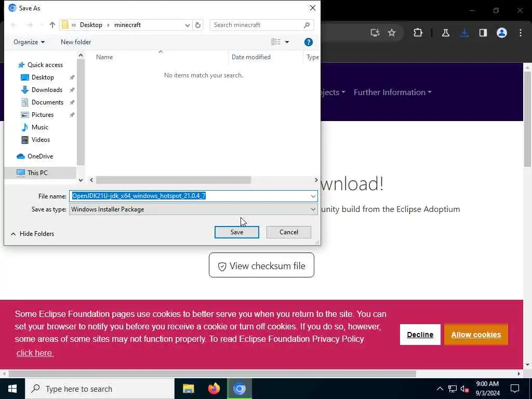Open Further Information menu on webpage
The image size is (532, 399).
point(393,92)
